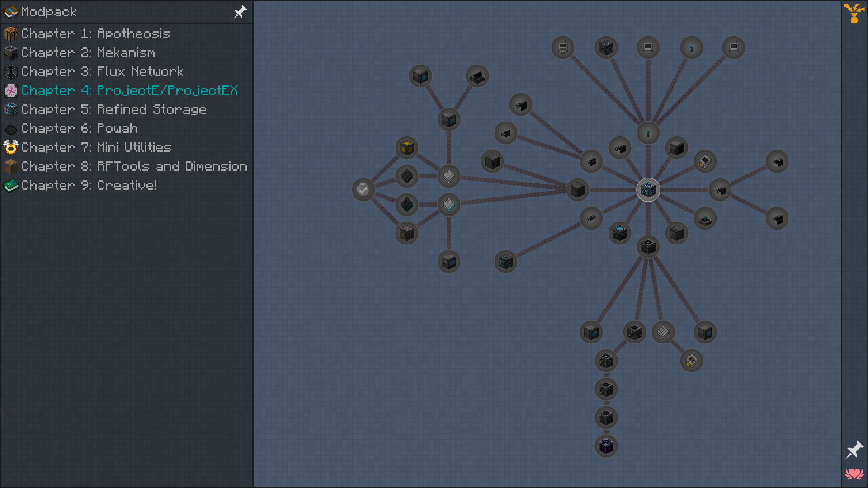Toggle pin on Modpack chapter panel
Screen dimensions: 868x488
[x=240, y=12]
